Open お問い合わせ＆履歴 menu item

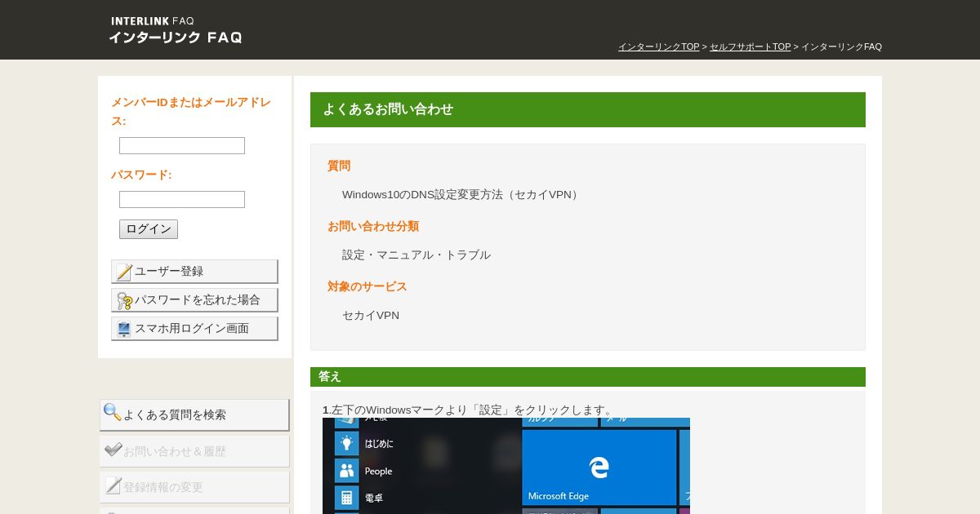(194, 451)
